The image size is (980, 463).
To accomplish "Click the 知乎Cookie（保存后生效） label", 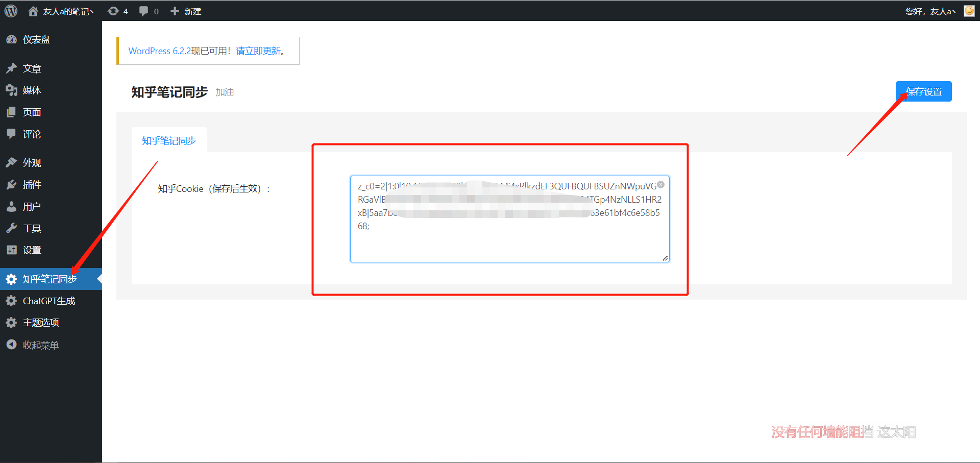I will pos(214,189).
